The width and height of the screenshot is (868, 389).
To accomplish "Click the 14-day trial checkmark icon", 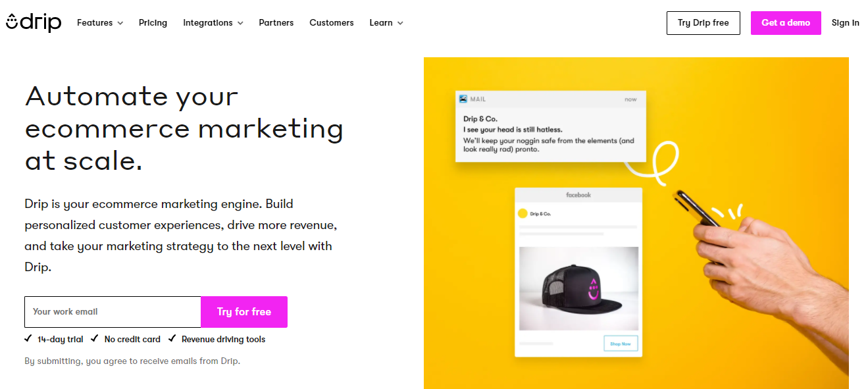I will (x=28, y=339).
